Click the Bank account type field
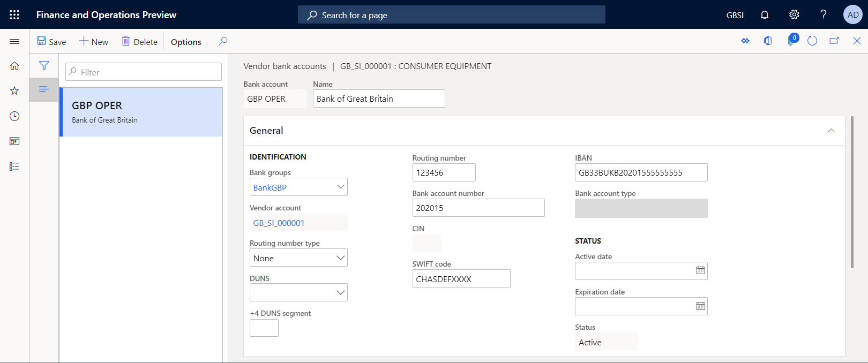This screenshot has width=868, height=363. pyautogui.click(x=641, y=208)
